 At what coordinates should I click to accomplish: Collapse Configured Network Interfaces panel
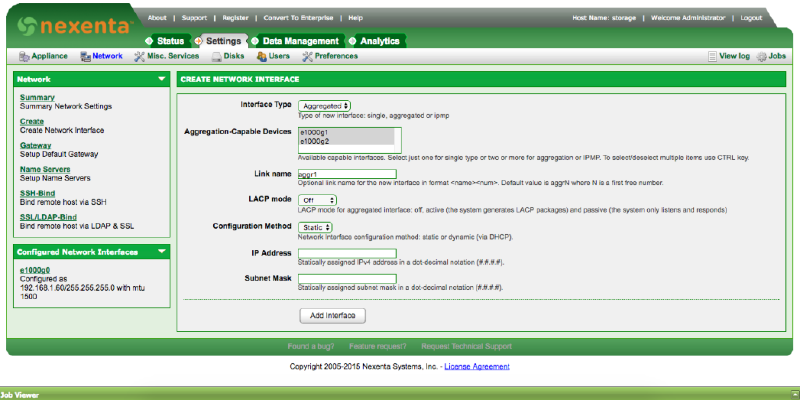click(162, 252)
